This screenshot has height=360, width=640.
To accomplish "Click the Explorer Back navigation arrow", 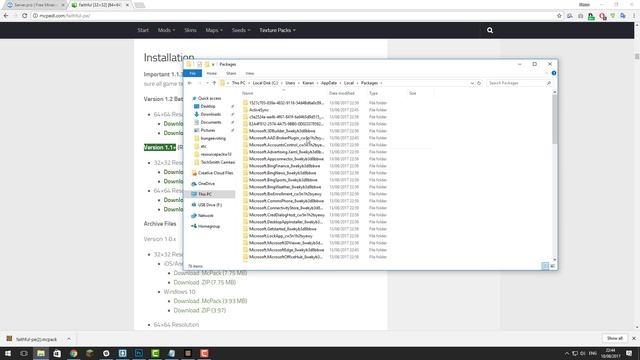I will (190, 83).
